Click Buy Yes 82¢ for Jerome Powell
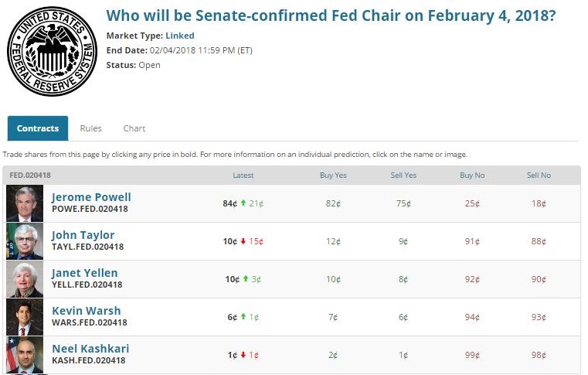588x375 pixels. tap(333, 203)
